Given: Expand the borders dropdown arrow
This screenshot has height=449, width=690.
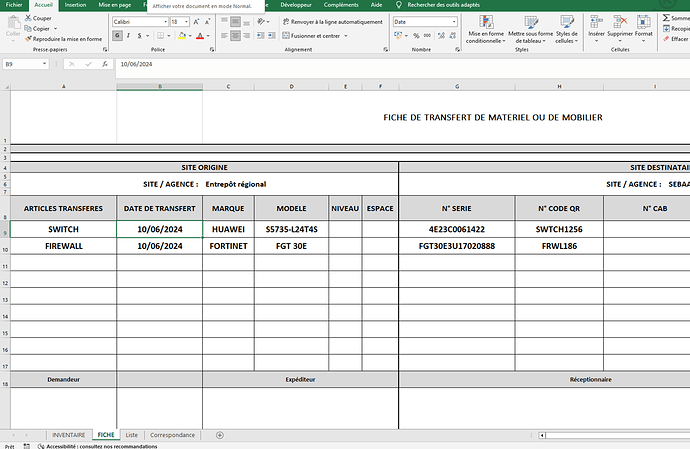Looking at the screenshot, I should click(x=169, y=36).
